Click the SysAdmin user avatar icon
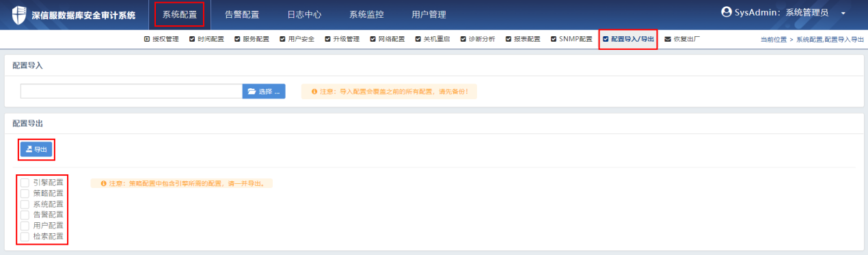The height and width of the screenshot is (255, 868). click(727, 12)
